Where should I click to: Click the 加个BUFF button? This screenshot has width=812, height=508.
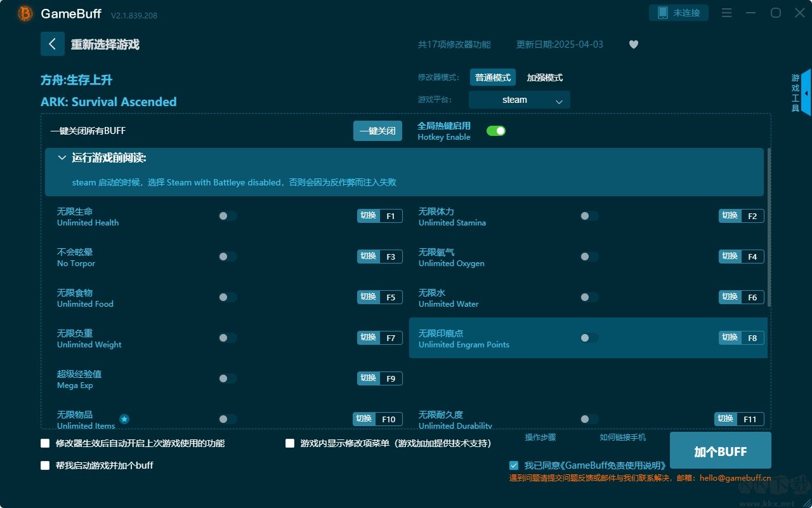click(721, 451)
